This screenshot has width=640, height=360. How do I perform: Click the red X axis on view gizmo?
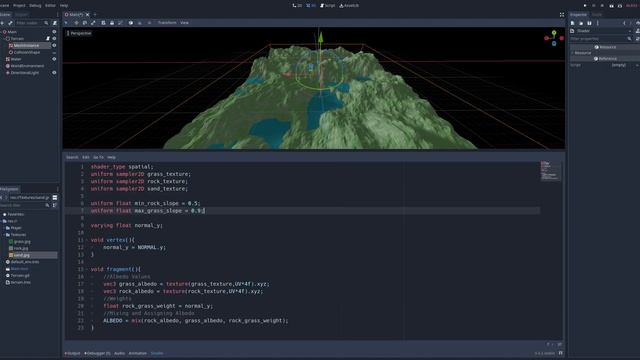[x=562, y=38]
